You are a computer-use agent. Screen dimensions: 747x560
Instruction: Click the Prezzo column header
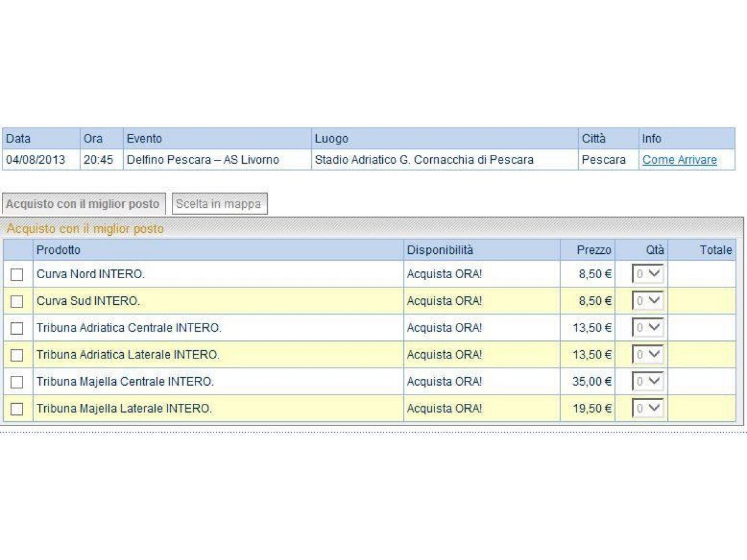tap(593, 250)
